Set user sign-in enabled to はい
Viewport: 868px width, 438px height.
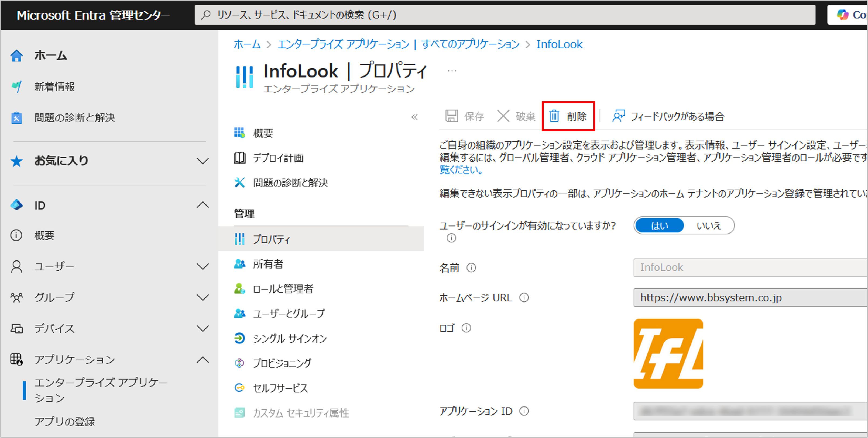coord(659,225)
